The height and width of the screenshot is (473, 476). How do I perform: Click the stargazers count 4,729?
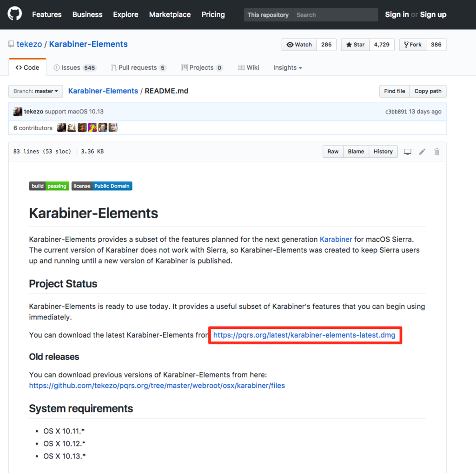[x=382, y=45]
